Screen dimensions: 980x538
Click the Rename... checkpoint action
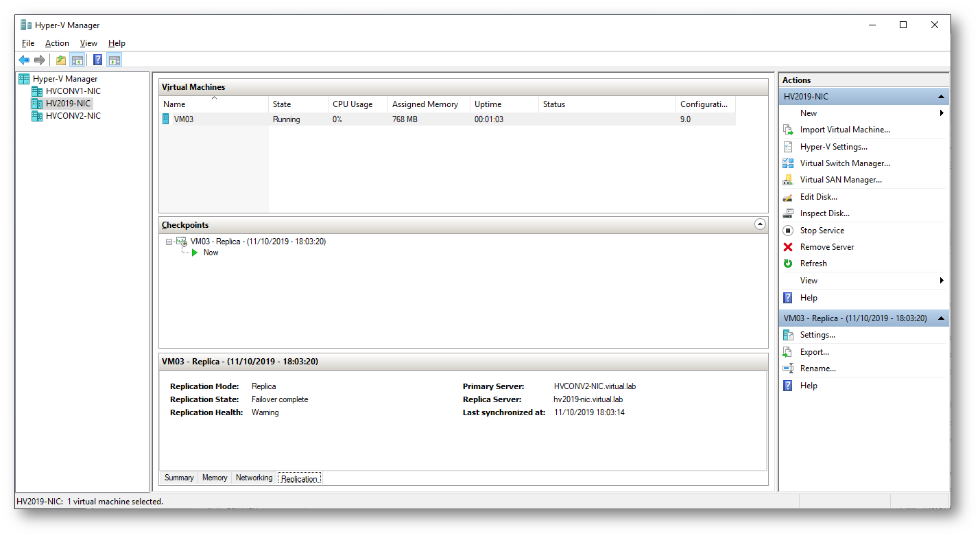tap(818, 369)
